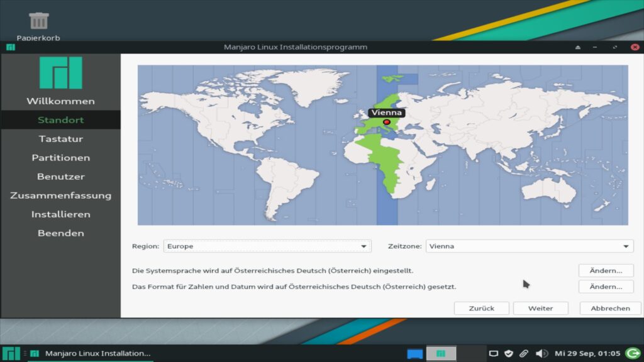Switch to the empty third workspace
This screenshot has width=644, height=362.
(471, 353)
